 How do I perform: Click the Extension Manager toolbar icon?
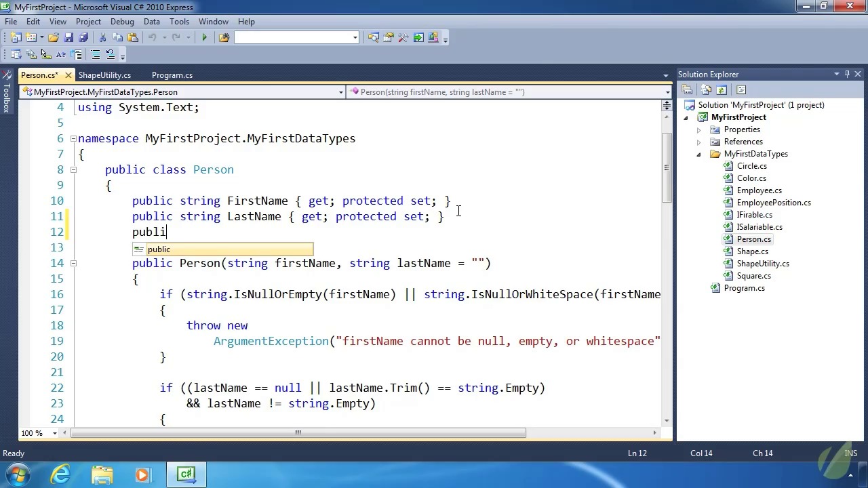(x=433, y=38)
